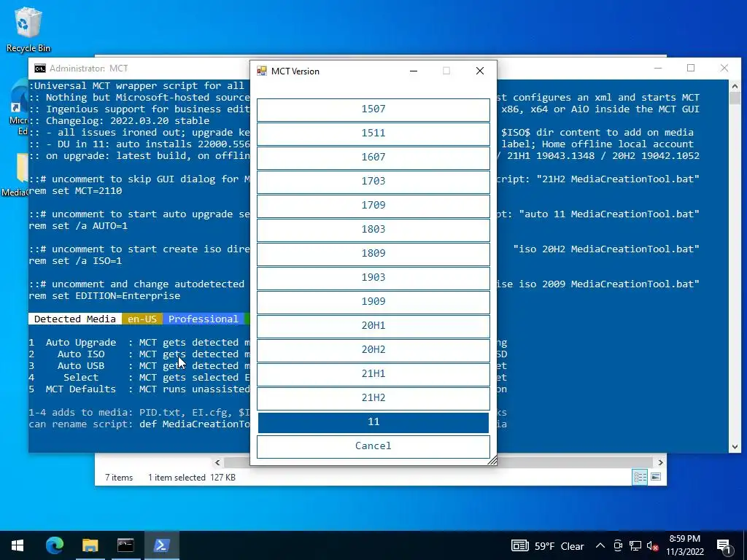The height and width of the screenshot is (560, 747).
Task: Switch File Explorer to details view
Action: coord(640,477)
